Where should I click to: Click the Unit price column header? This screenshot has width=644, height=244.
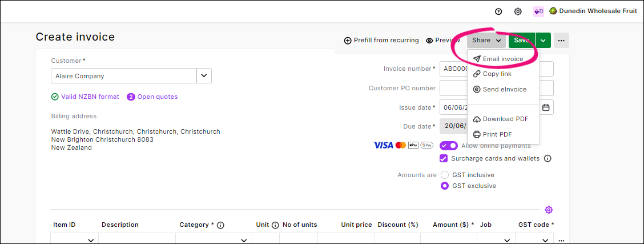356,225
